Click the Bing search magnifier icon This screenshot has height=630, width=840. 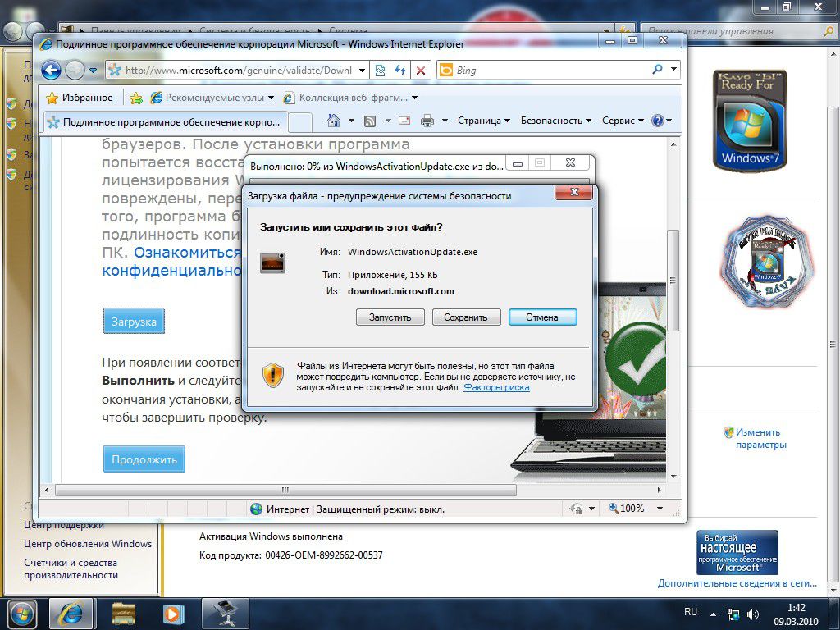coord(657,69)
